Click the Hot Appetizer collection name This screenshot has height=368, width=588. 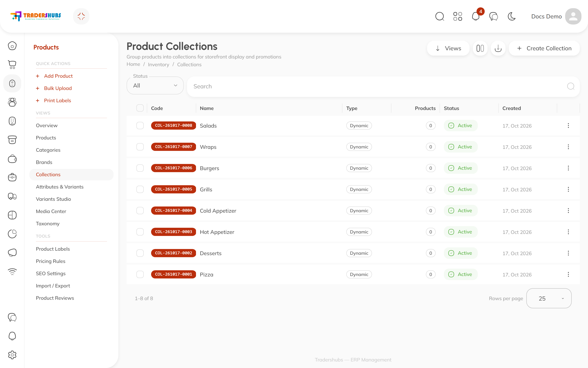[x=217, y=232]
